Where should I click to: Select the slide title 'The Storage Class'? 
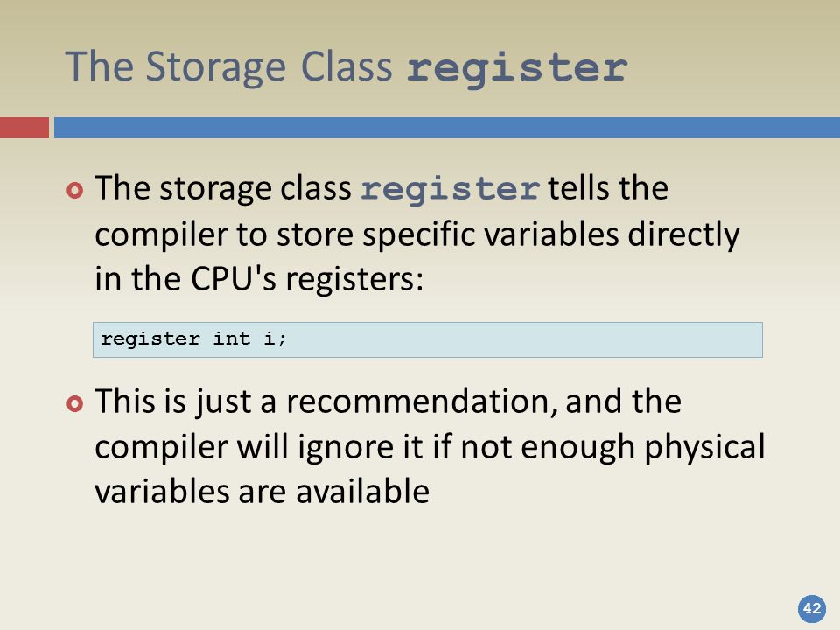pyautogui.click(x=228, y=67)
